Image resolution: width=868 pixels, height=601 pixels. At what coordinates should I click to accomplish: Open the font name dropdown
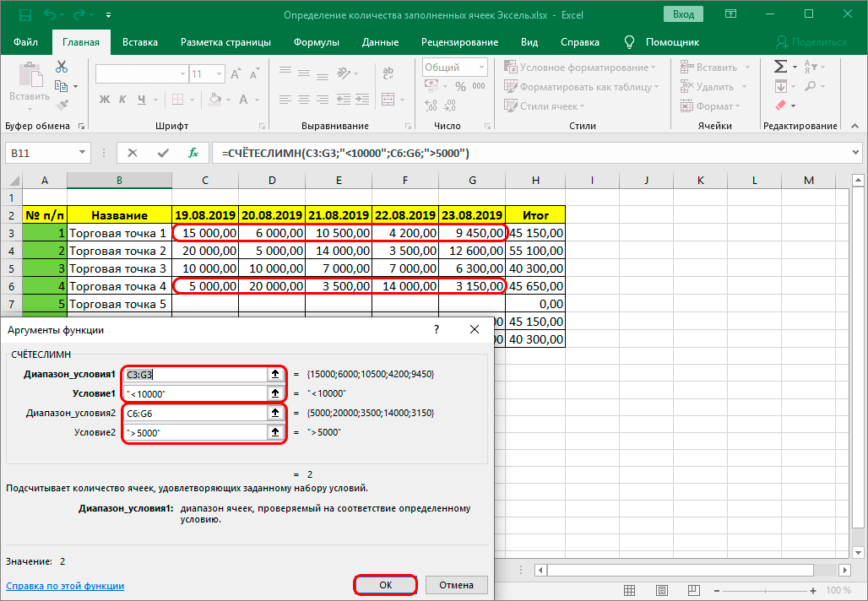click(182, 74)
